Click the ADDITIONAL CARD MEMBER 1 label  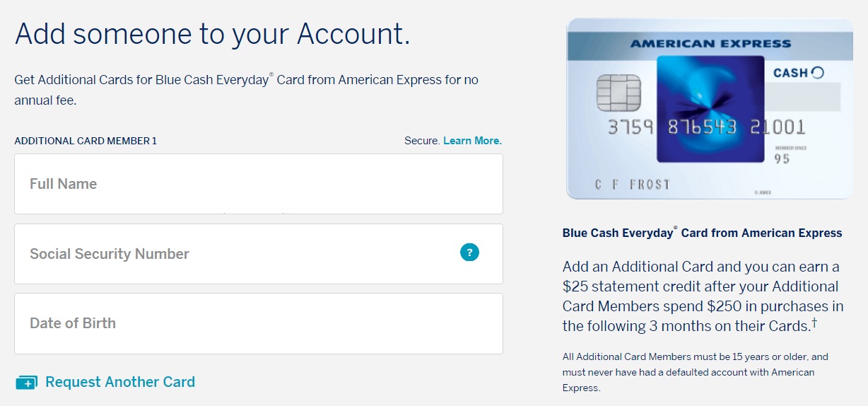(86, 141)
